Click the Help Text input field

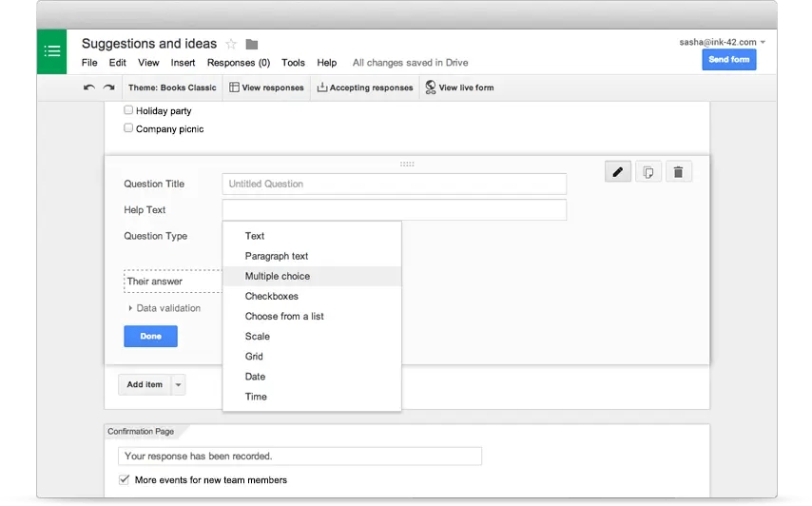[x=394, y=210]
